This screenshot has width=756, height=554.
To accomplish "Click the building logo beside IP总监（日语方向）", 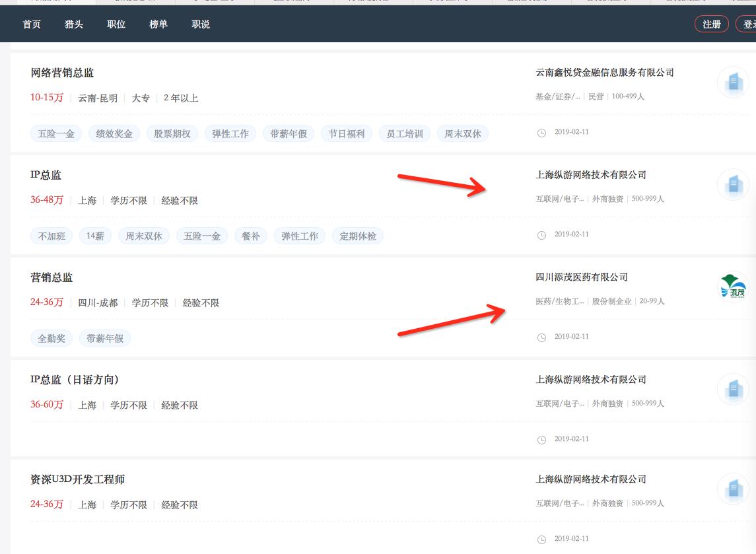I will pyautogui.click(x=734, y=389).
